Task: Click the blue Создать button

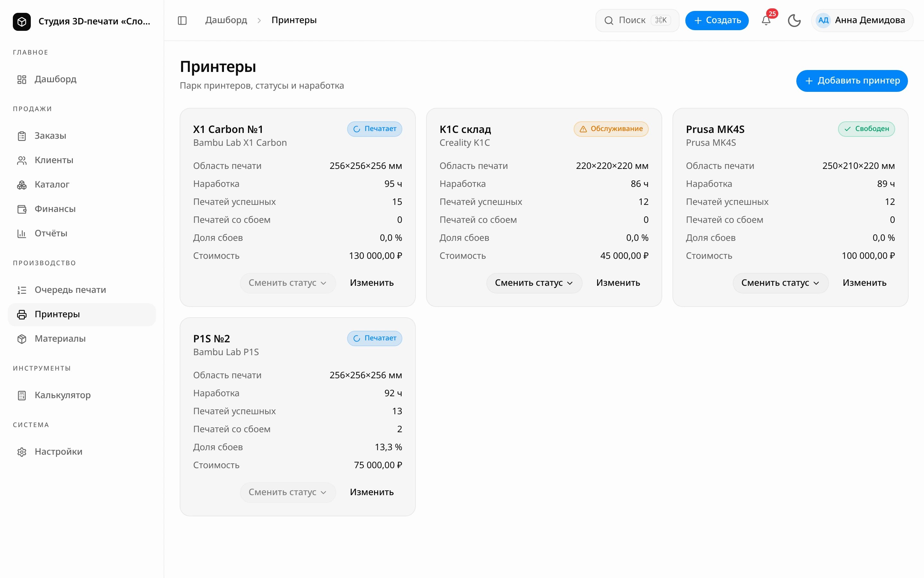Action: point(717,20)
